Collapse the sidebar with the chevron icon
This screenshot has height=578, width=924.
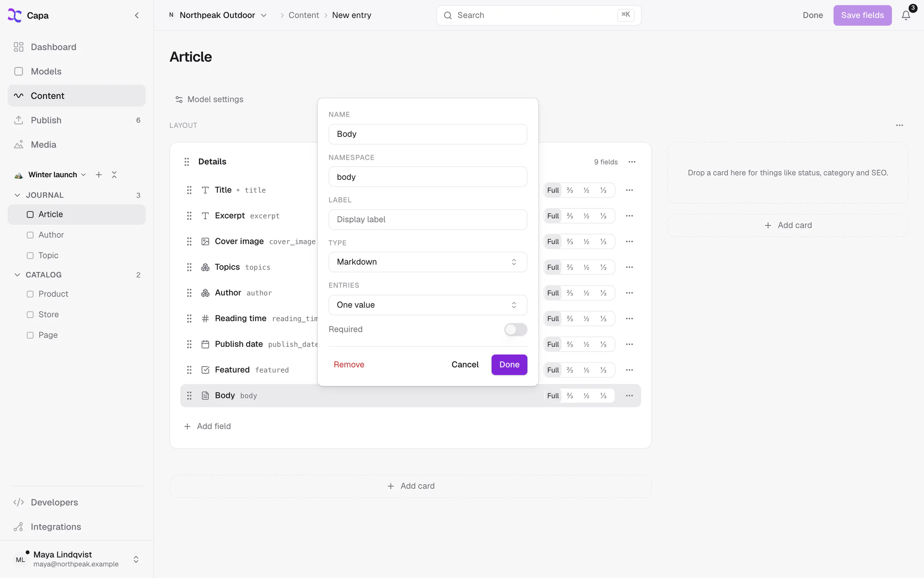(x=137, y=15)
